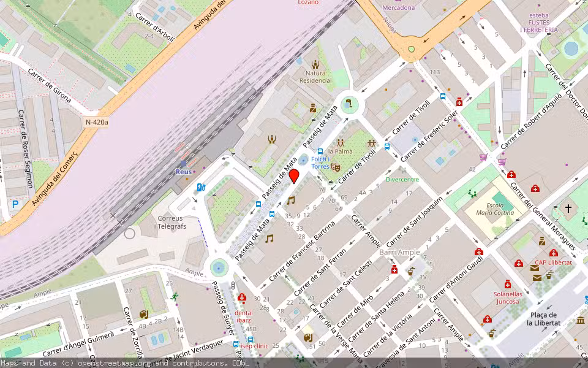Click the Escola Maria Cortina label
This screenshot has height=368, width=588.
pos(495,209)
